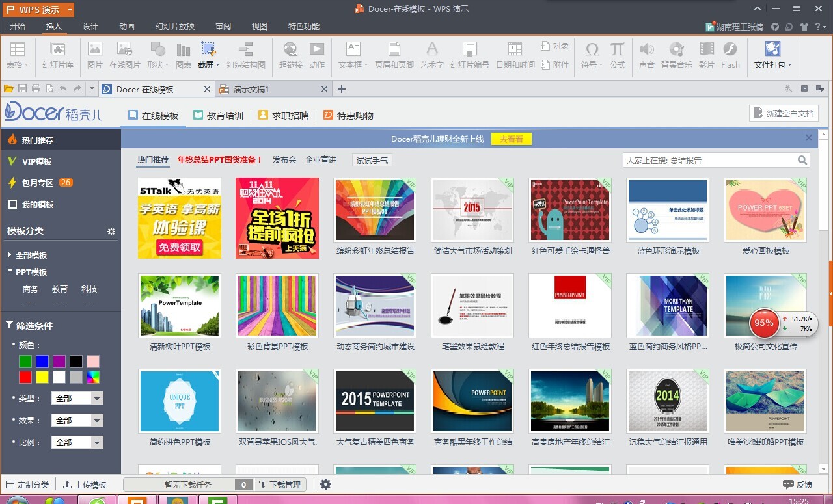Open the 爱心画板模板 thumbnail

(765, 210)
